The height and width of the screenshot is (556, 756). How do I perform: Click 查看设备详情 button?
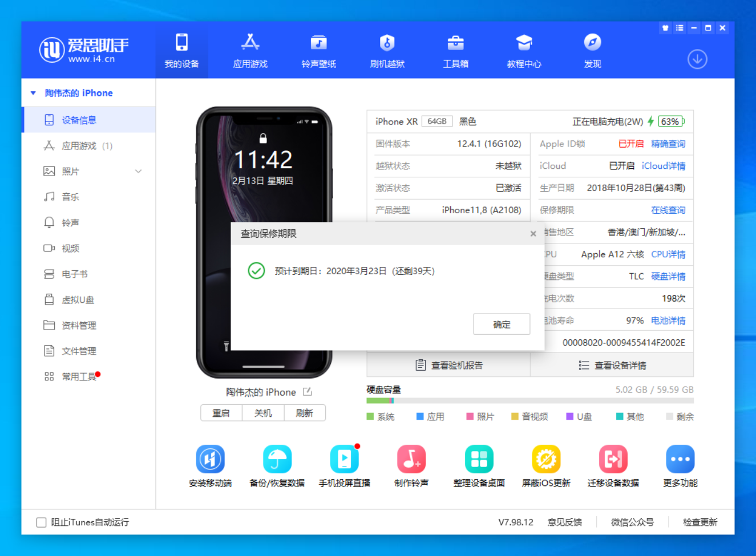point(612,365)
